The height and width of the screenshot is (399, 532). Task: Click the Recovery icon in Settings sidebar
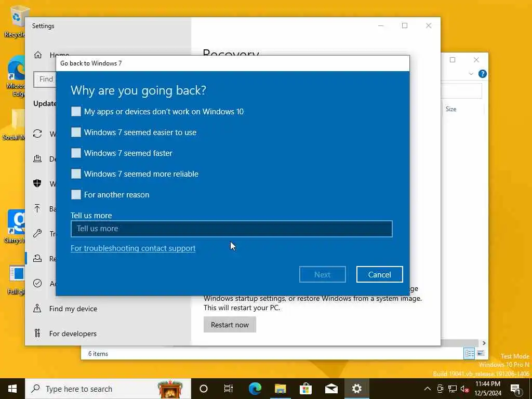tap(37, 259)
